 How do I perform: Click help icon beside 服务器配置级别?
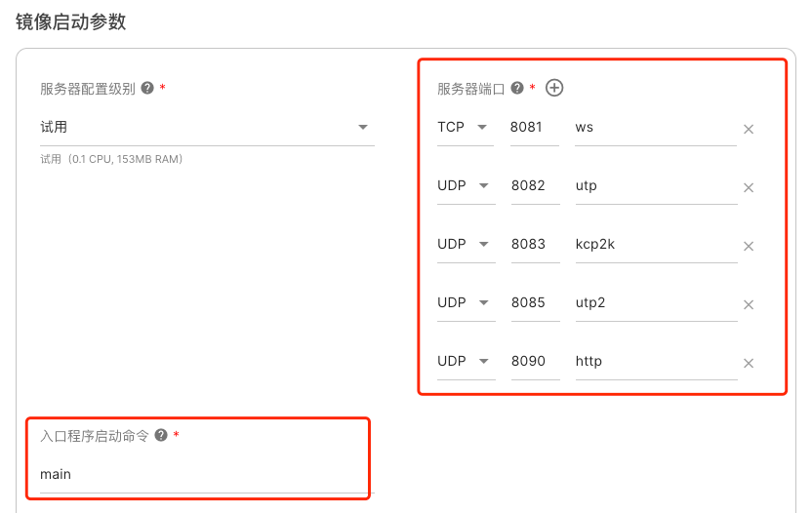click(147, 88)
